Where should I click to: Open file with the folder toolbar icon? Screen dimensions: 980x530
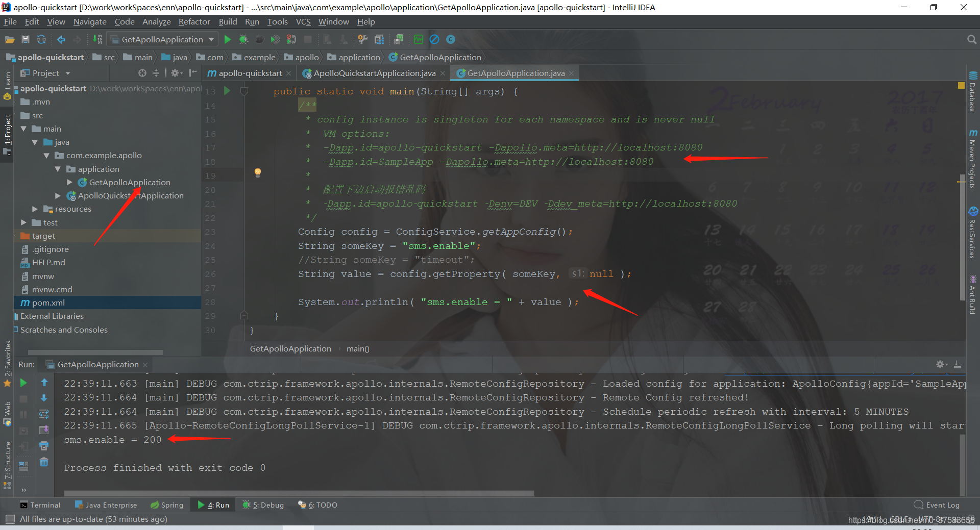click(x=9, y=39)
